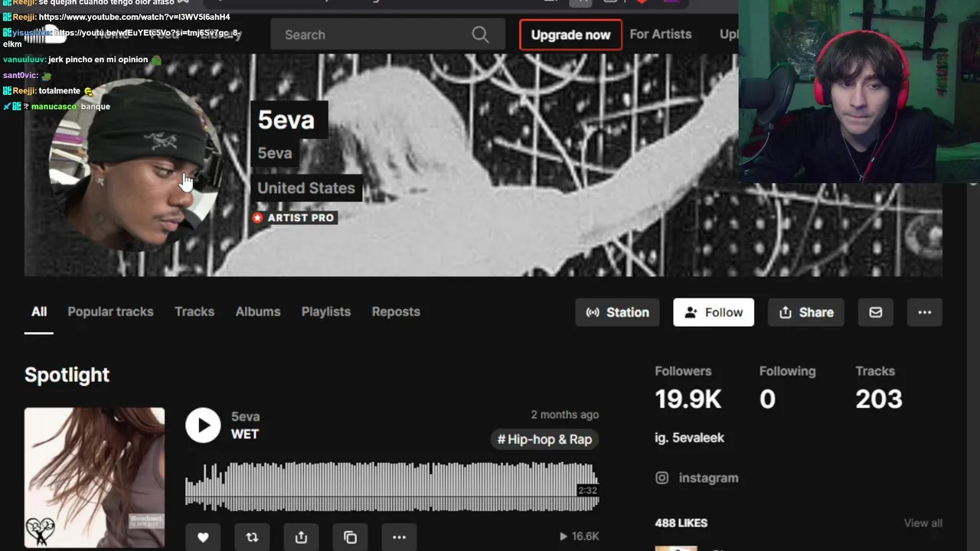This screenshot has height=551, width=980.
Task: Open the For Artists link
Action: (660, 34)
